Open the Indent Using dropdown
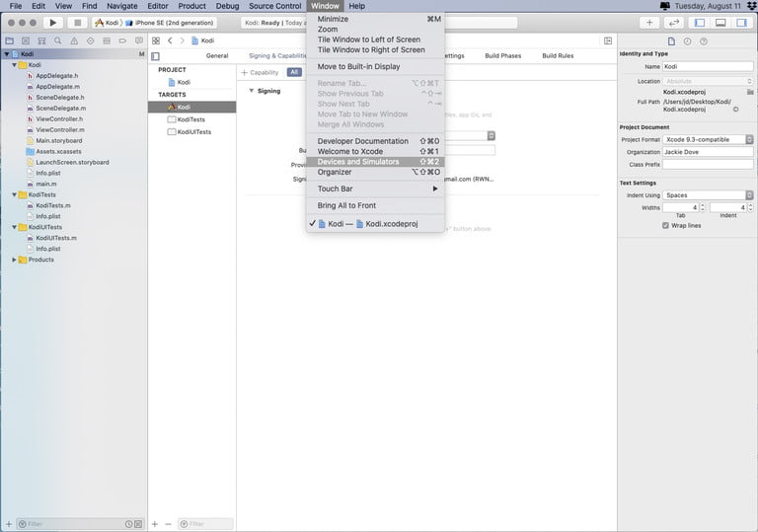The image size is (758, 532). (x=707, y=195)
